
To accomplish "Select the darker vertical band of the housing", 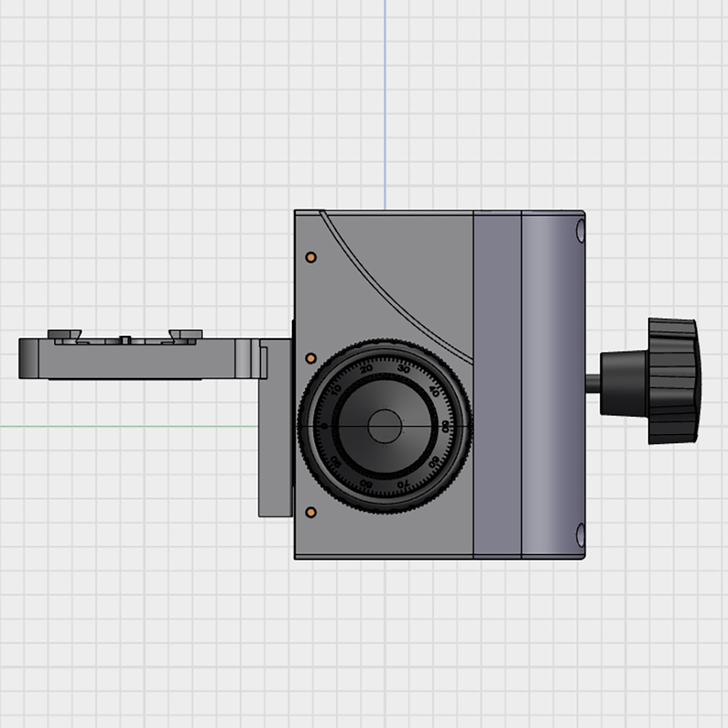I will 497,384.
